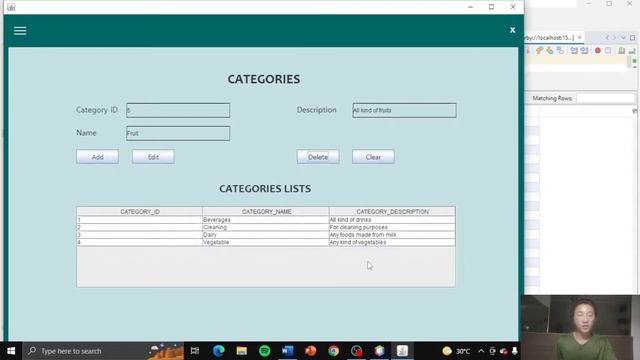Select the Vegetable row in the table
640x360 pixels.
pos(266,242)
